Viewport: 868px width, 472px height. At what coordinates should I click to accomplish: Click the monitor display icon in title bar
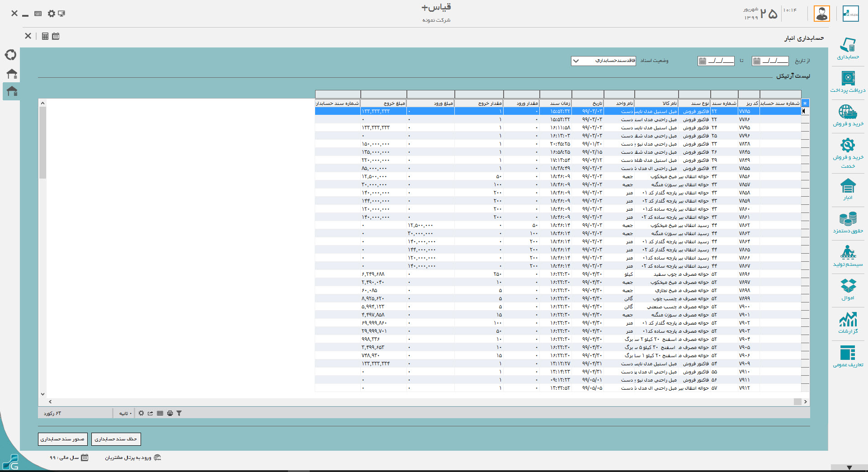(61, 14)
